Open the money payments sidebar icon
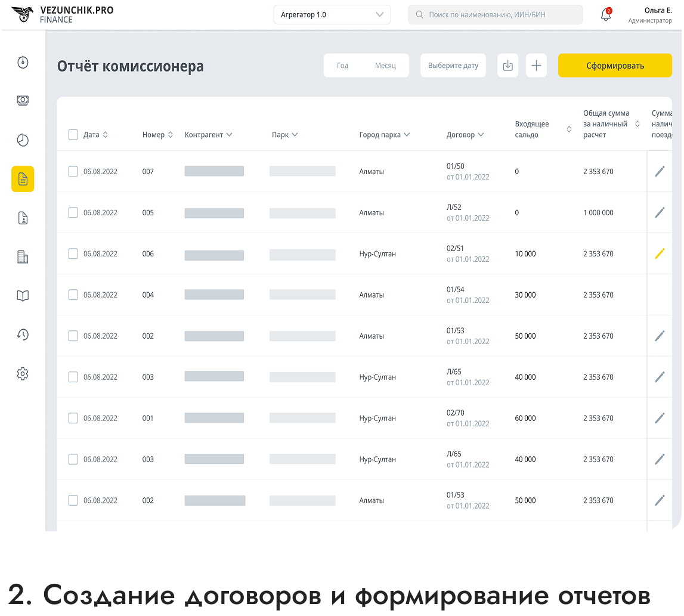The height and width of the screenshot is (616, 684). [23, 101]
